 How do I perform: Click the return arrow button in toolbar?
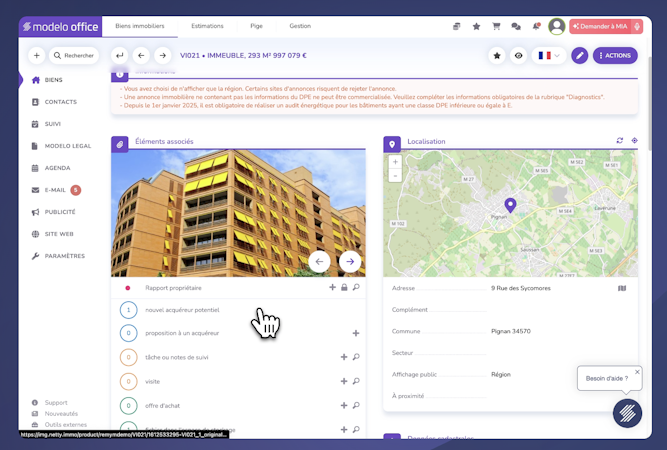120,55
